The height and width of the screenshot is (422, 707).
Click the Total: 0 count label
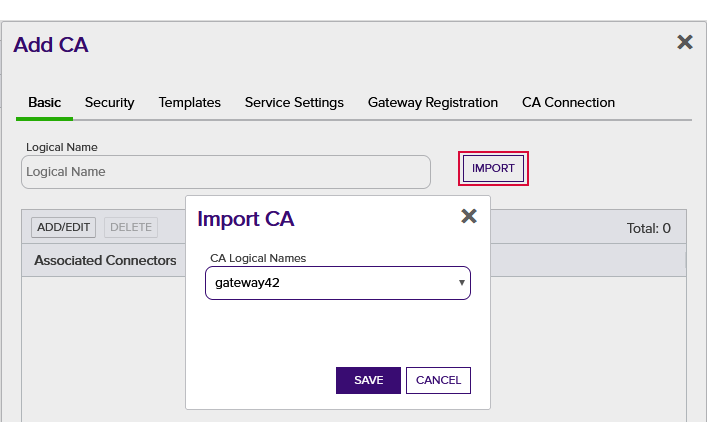pos(648,229)
